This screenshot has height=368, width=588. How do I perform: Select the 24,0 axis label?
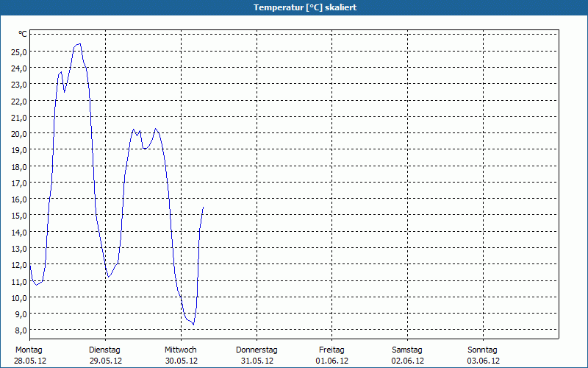click(x=19, y=68)
